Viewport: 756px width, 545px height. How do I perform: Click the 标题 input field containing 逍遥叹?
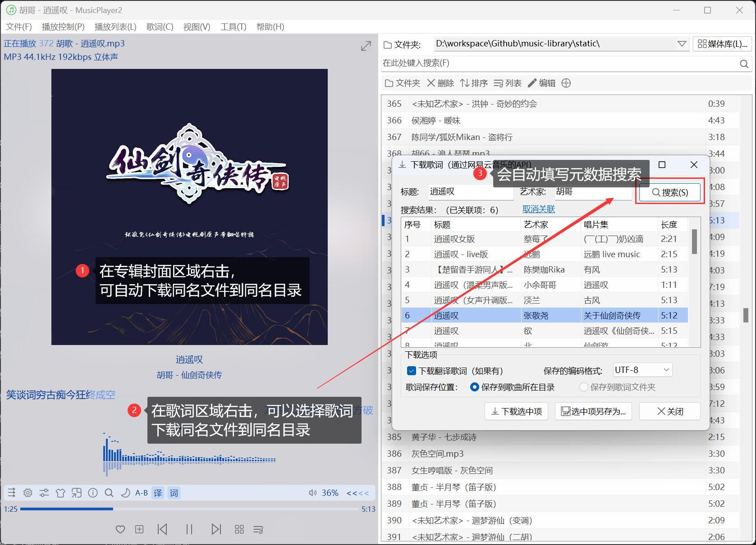[x=471, y=191]
